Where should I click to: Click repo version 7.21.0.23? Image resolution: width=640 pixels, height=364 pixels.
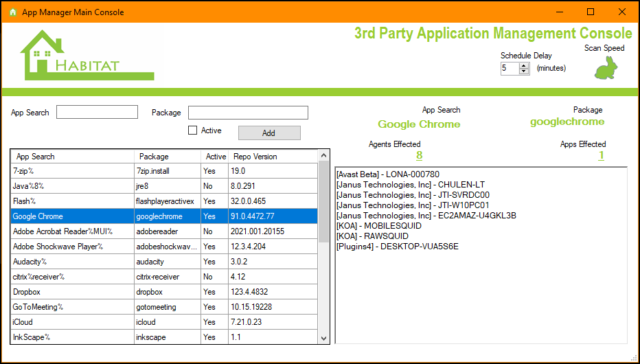click(x=273, y=322)
